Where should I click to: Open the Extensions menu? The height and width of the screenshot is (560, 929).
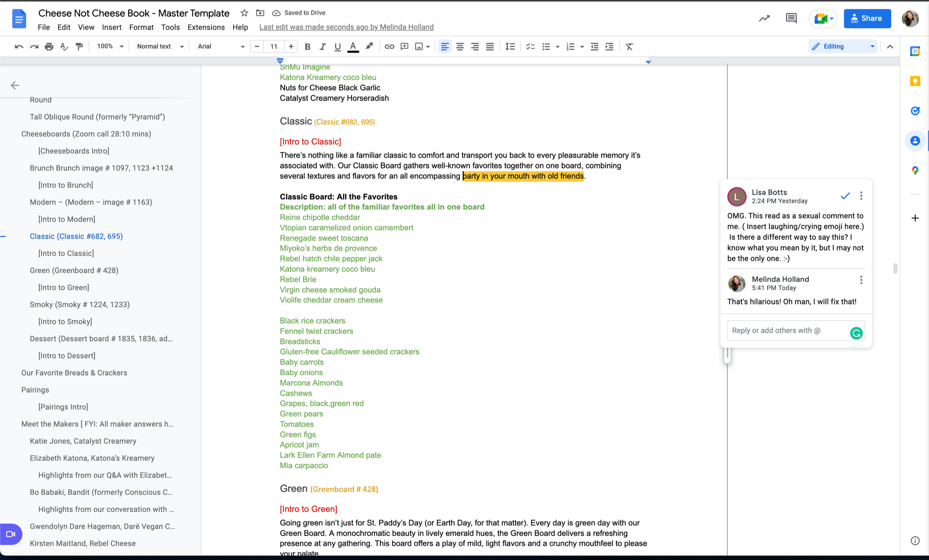(206, 27)
